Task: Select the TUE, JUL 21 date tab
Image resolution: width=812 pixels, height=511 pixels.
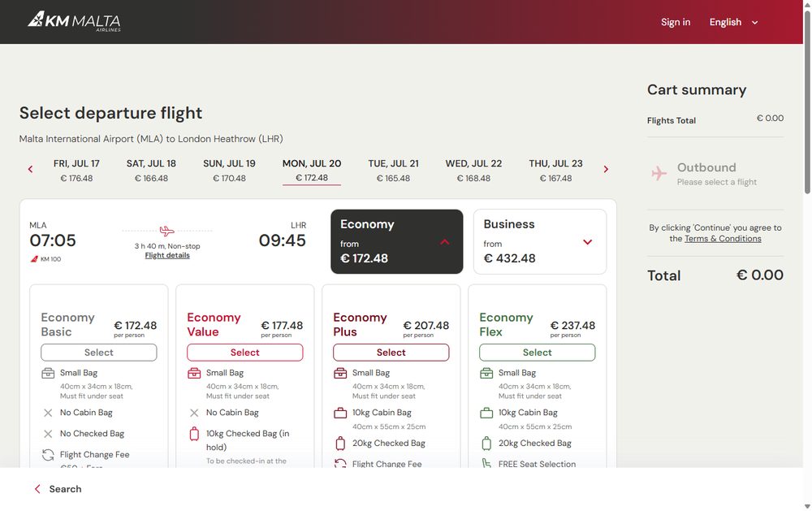Action: pos(393,171)
